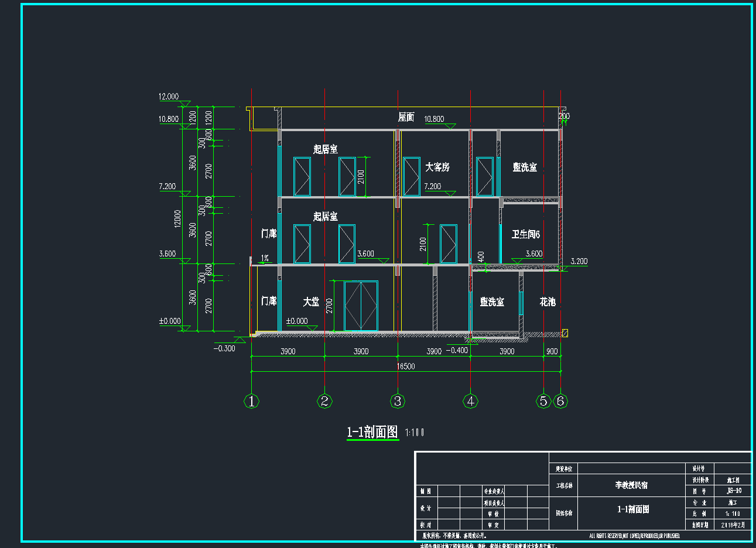Select the 2018年2月 date cell
The height and width of the screenshot is (548, 756).
[x=734, y=525]
